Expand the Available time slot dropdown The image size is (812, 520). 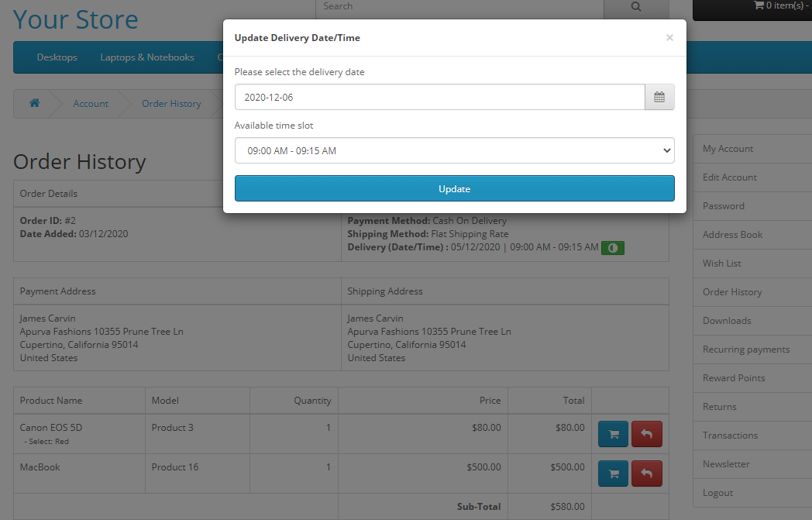tap(454, 151)
